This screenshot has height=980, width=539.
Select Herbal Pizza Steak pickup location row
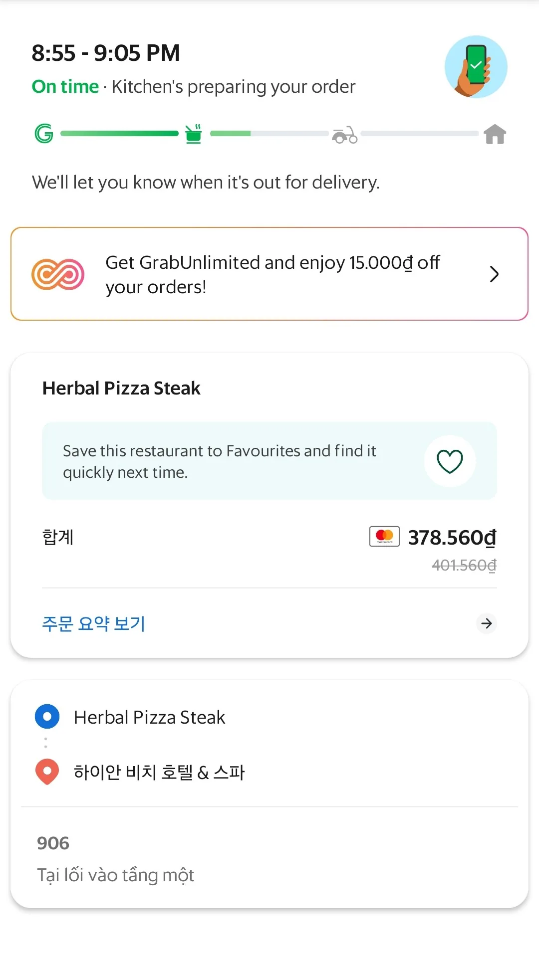coord(269,717)
